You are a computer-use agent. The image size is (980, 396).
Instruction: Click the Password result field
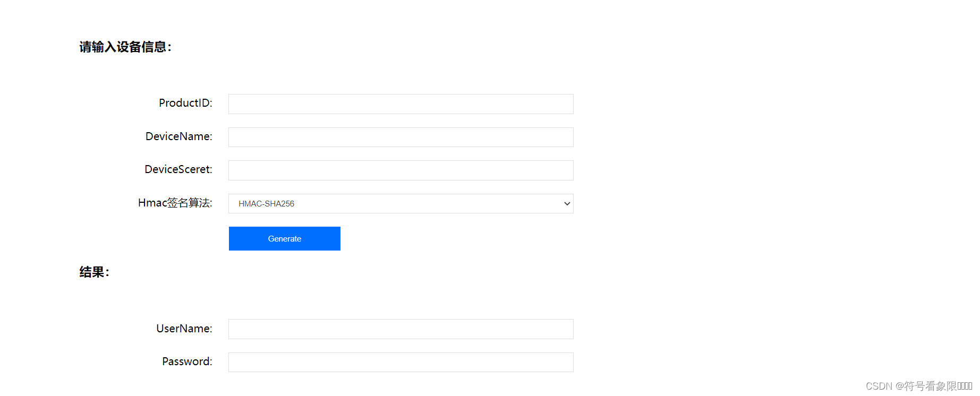pyautogui.click(x=401, y=362)
